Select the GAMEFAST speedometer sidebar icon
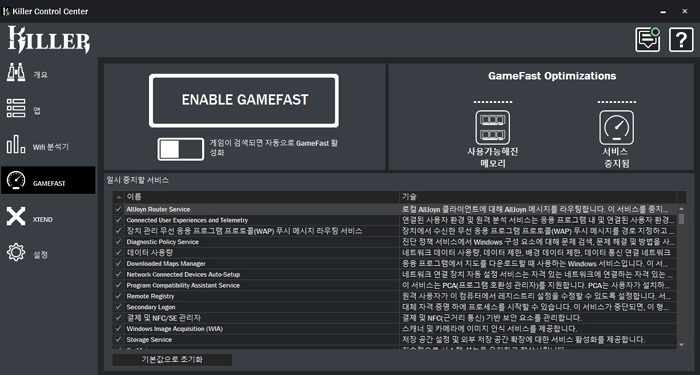Screen dimensions: 700x375 [x=16, y=180]
